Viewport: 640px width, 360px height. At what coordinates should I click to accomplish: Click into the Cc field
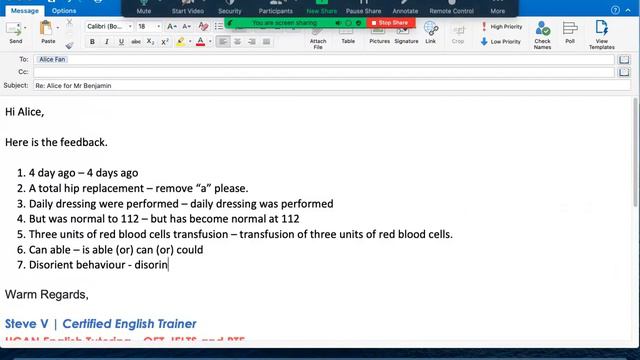coord(324,72)
